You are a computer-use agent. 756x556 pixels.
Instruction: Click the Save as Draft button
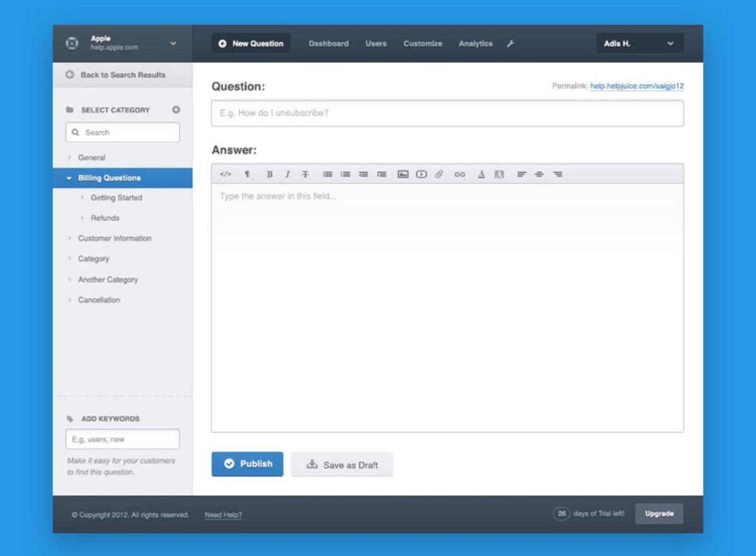[x=342, y=465]
